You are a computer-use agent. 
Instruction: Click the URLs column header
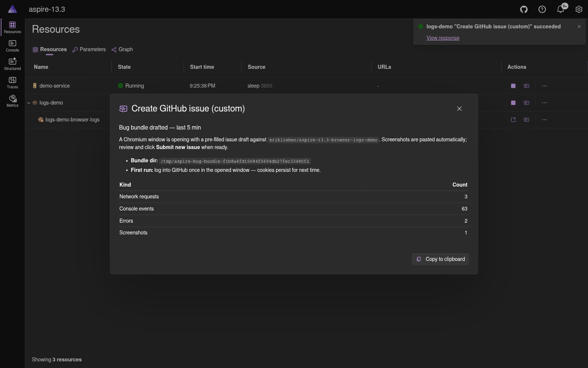[x=384, y=67]
